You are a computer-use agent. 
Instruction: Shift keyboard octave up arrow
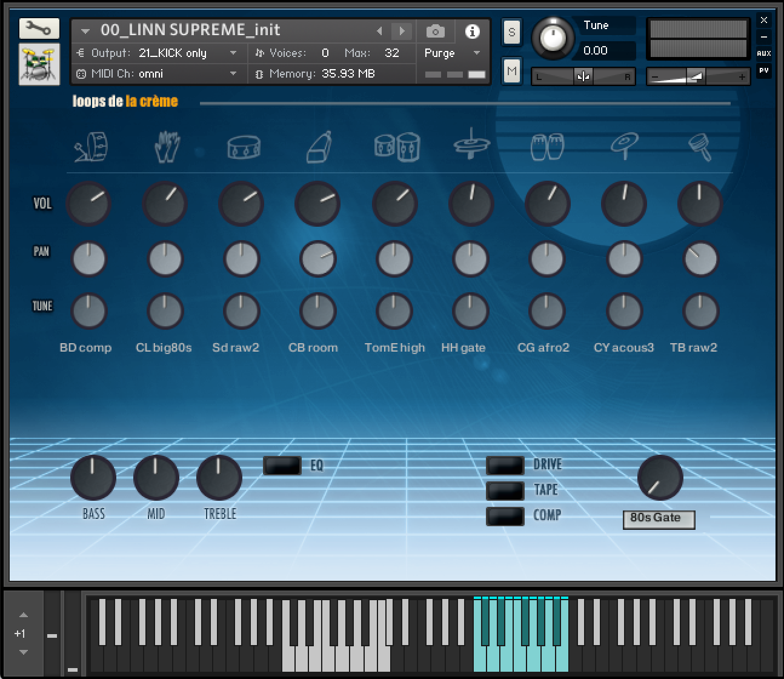coord(23,615)
